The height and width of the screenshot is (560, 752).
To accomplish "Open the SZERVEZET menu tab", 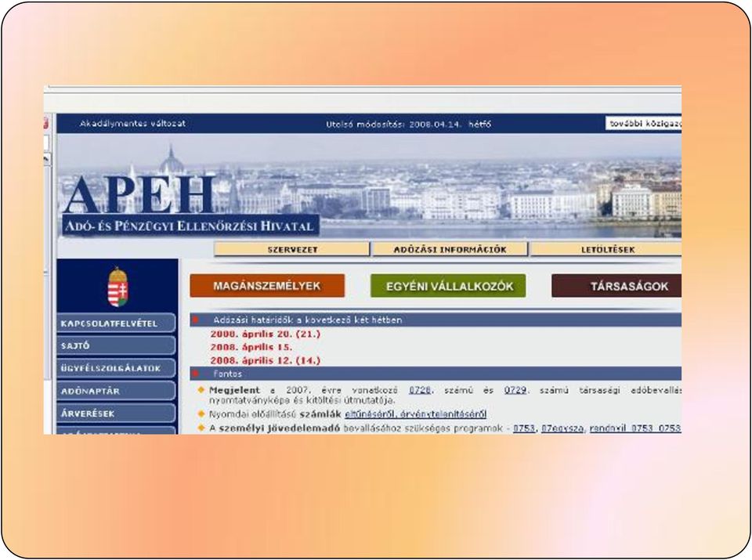I will [292, 249].
